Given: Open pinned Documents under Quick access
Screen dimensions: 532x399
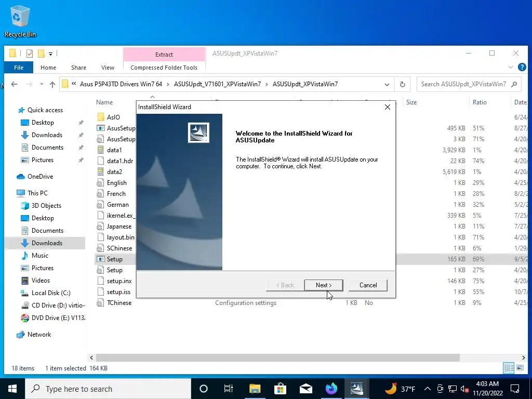Looking at the screenshot, I should [47, 148].
